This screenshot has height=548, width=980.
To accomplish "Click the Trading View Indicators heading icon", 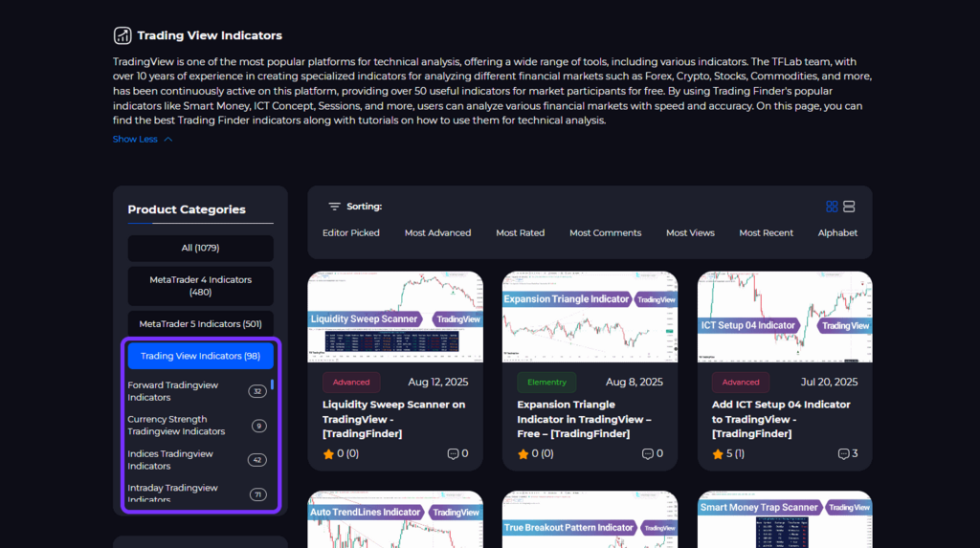I will pyautogui.click(x=122, y=35).
